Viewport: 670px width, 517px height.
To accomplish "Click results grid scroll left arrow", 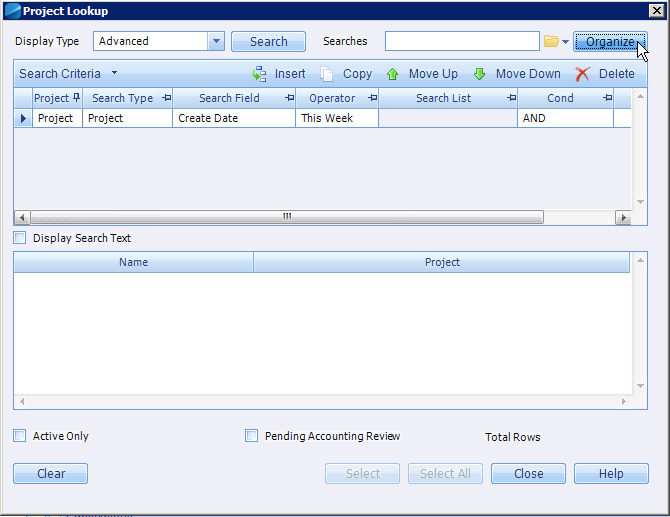I will pyautogui.click(x=22, y=401).
